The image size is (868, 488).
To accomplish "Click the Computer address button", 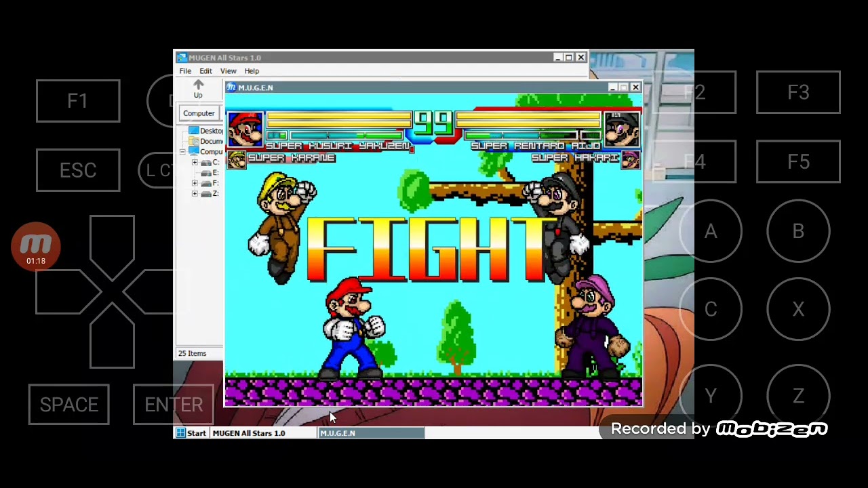I will tap(199, 113).
